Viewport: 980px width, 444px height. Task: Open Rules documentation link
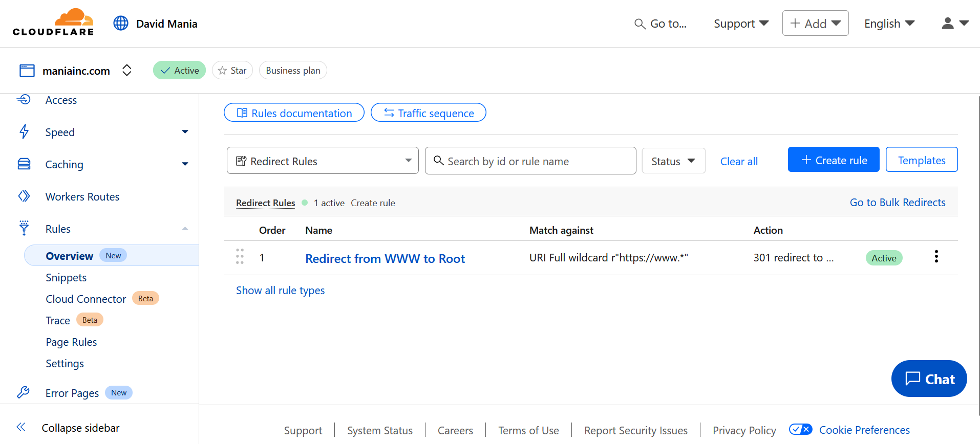pos(294,113)
